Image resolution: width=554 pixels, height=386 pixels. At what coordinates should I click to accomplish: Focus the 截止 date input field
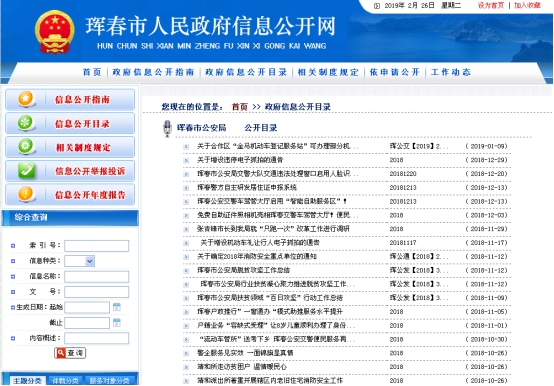87,322
